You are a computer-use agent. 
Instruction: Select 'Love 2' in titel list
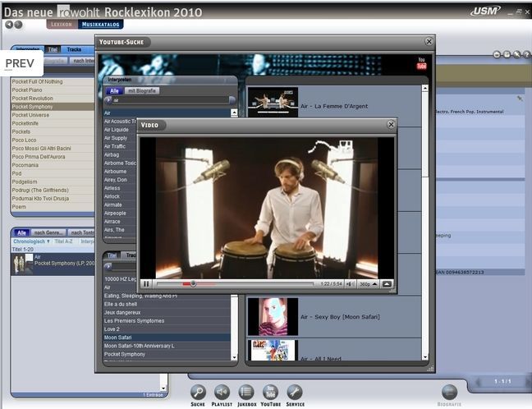[167, 329]
